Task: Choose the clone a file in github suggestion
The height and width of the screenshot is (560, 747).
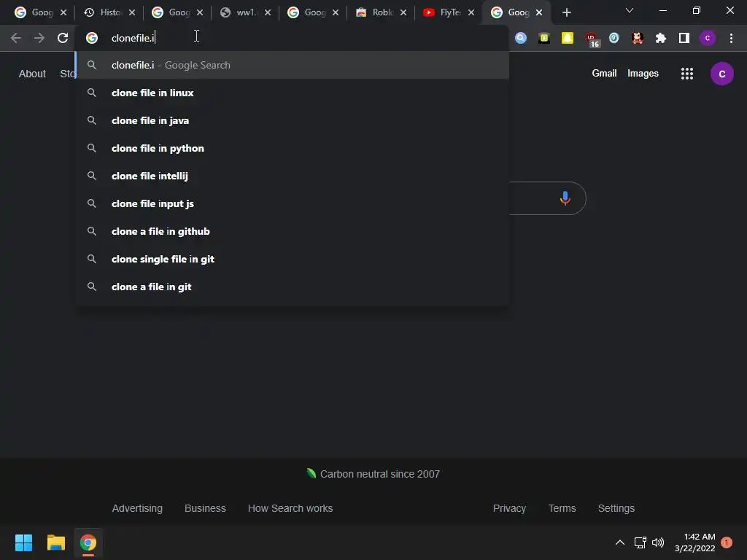Action: (292, 231)
